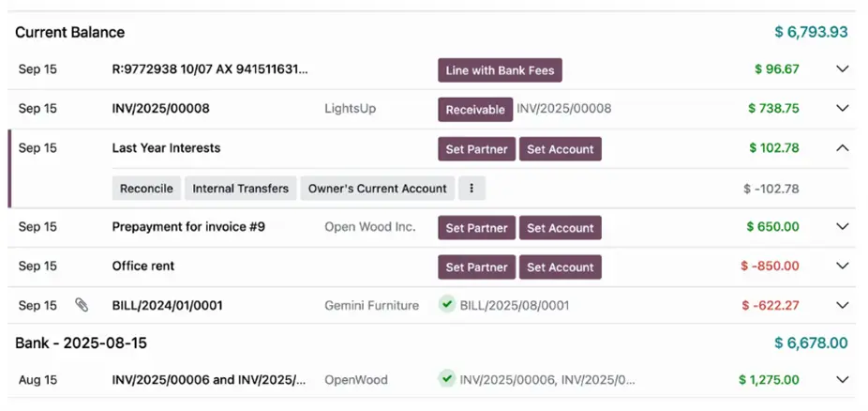The height and width of the screenshot is (411, 868).
Task: Expand the Gemini Furniture bill line
Action: 842,305
